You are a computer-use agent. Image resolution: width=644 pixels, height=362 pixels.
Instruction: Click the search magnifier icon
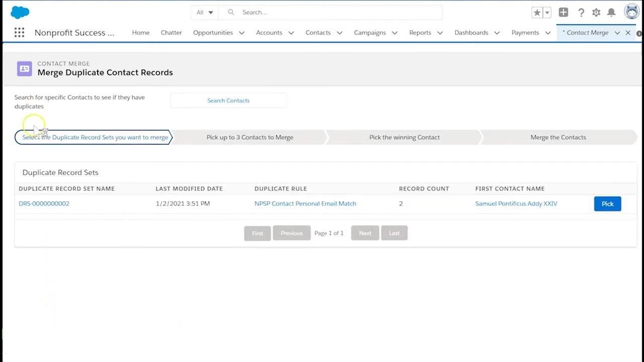click(231, 12)
